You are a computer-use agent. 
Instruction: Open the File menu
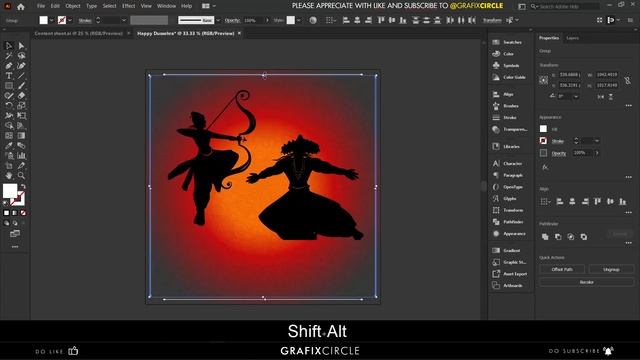pyautogui.click(x=41, y=6)
